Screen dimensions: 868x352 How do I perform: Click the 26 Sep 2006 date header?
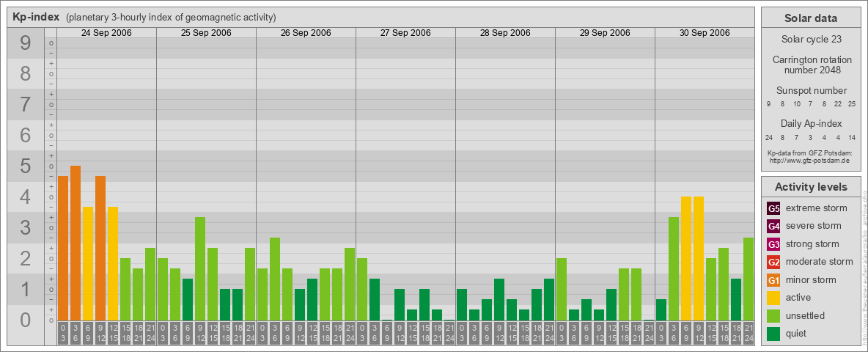306,33
